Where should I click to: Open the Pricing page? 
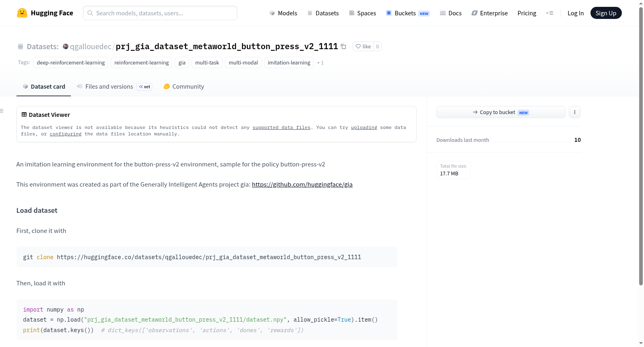pyautogui.click(x=527, y=13)
